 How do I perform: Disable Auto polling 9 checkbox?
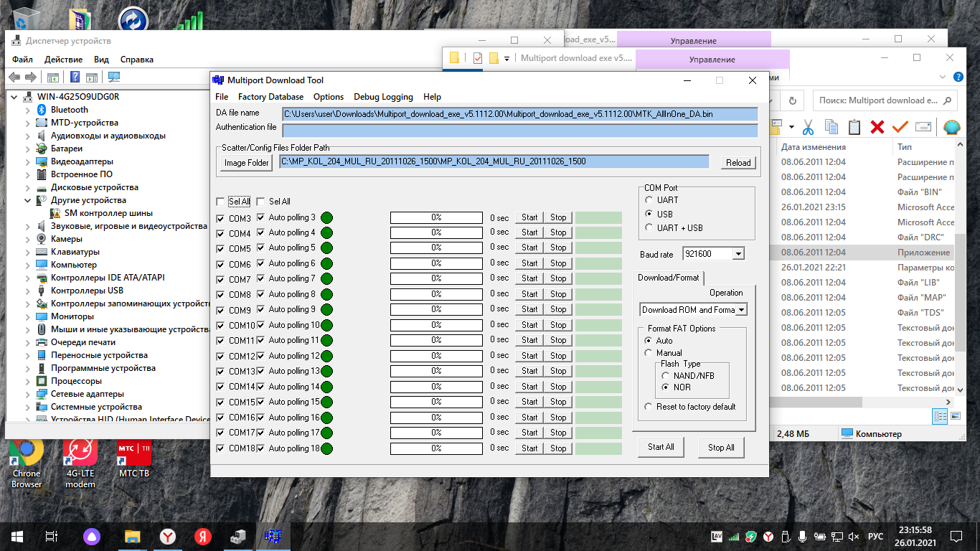click(260, 309)
